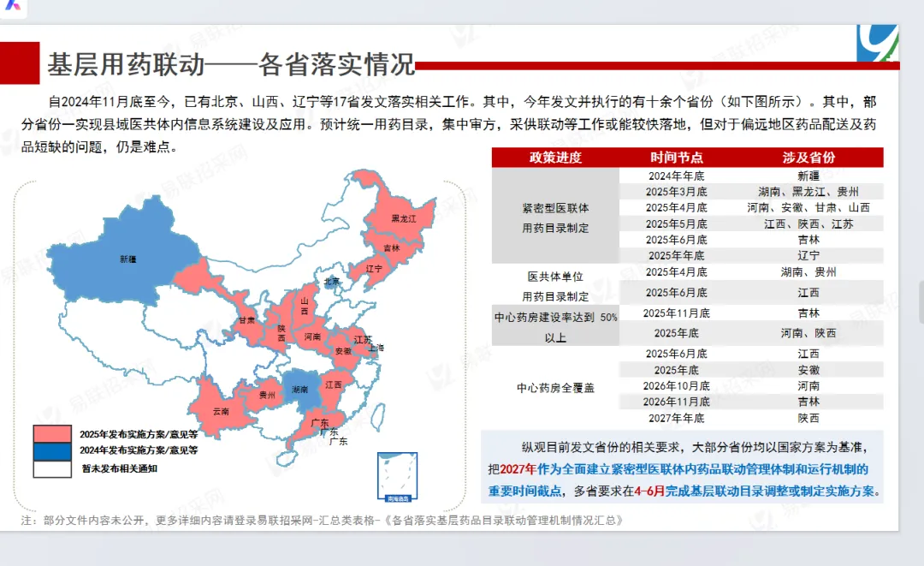Click the 吉林 label on the map
924x566 pixels.
[x=391, y=247]
